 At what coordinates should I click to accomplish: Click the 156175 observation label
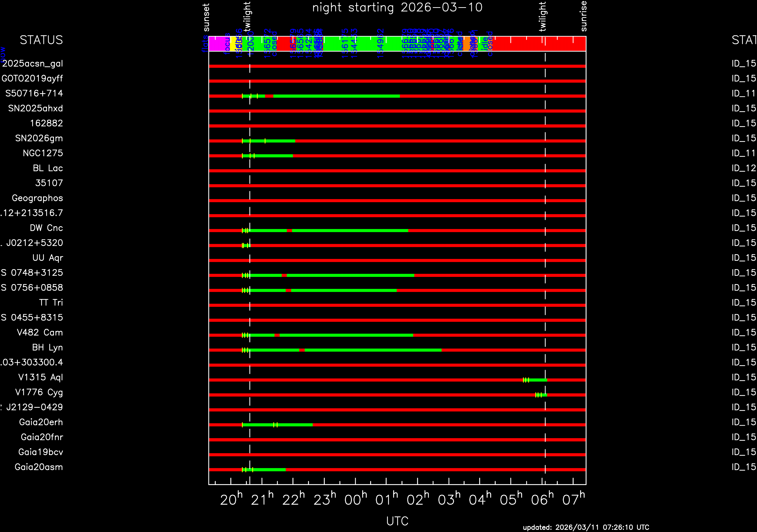coord(345,44)
